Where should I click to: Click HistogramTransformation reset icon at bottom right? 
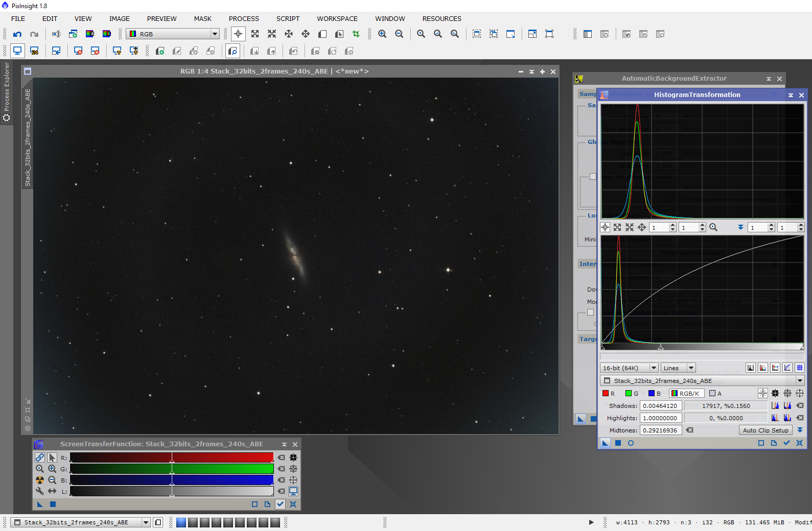[x=800, y=443]
